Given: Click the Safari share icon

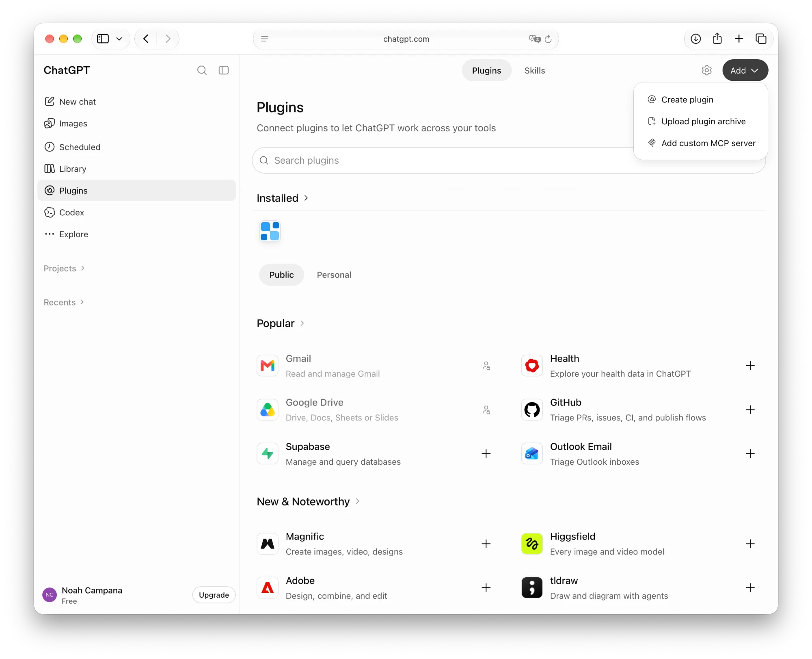Looking at the screenshot, I should tap(717, 39).
